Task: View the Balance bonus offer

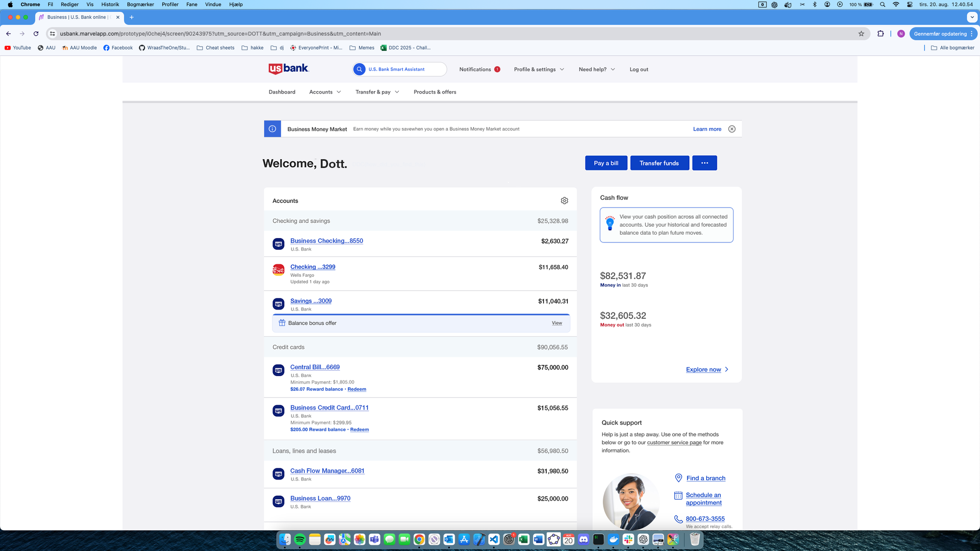Action: click(557, 323)
